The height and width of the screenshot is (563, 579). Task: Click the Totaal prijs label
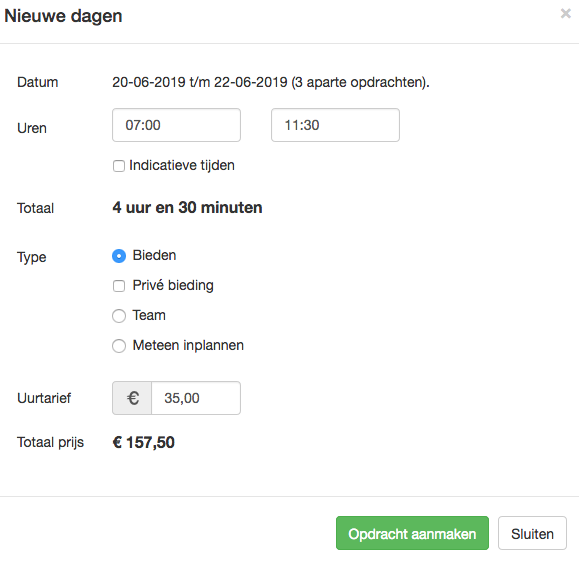tap(51, 442)
